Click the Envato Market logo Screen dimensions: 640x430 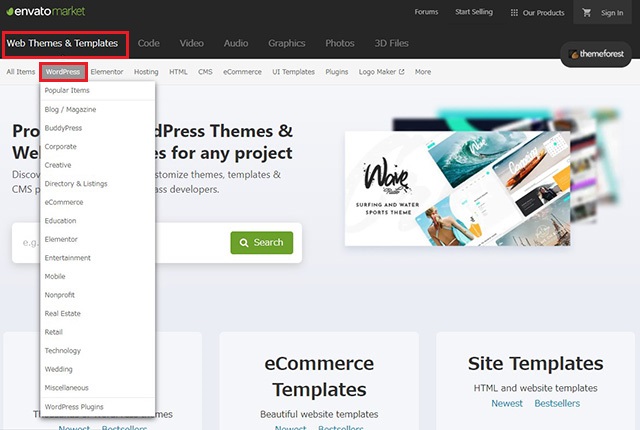46,11
